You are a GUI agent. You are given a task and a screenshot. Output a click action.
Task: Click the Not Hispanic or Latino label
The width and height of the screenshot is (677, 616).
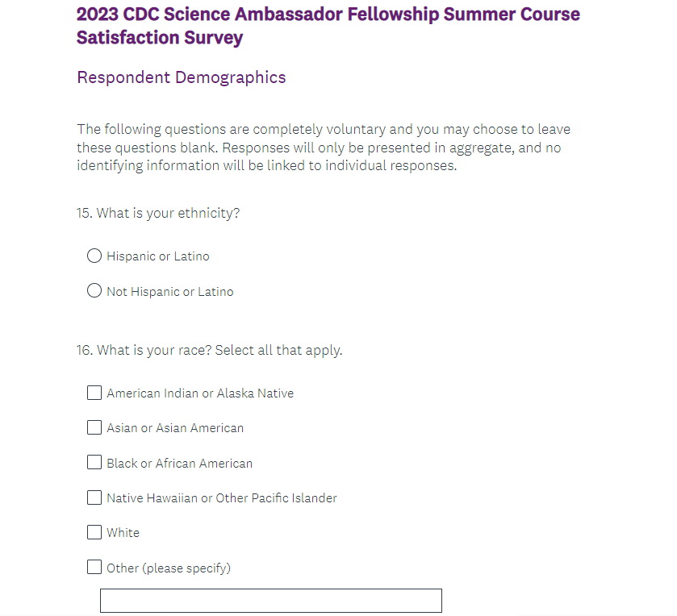pyautogui.click(x=170, y=292)
